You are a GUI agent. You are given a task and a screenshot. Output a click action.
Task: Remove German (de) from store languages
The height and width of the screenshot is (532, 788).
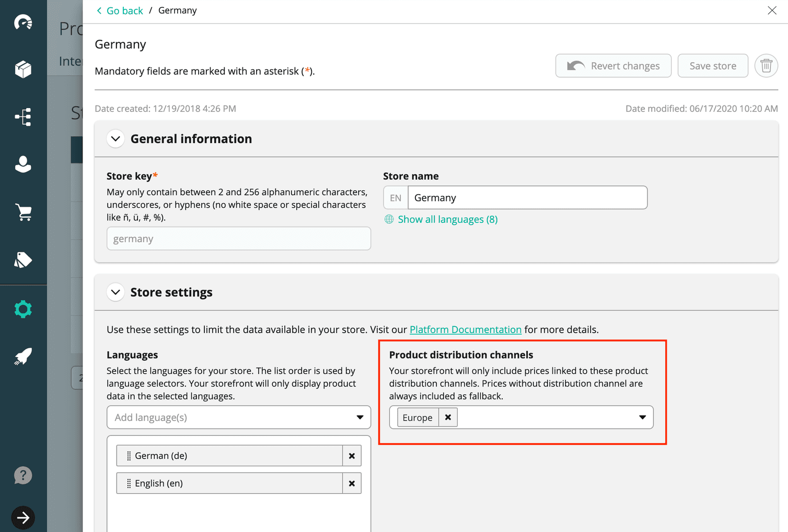pyautogui.click(x=352, y=455)
